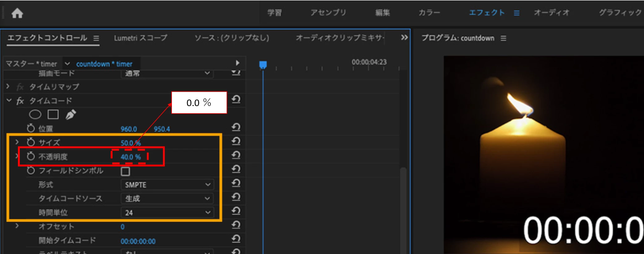Image resolution: width=644 pixels, height=254 pixels.
Task: Reset the 形式 parameter
Action: click(x=236, y=183)
